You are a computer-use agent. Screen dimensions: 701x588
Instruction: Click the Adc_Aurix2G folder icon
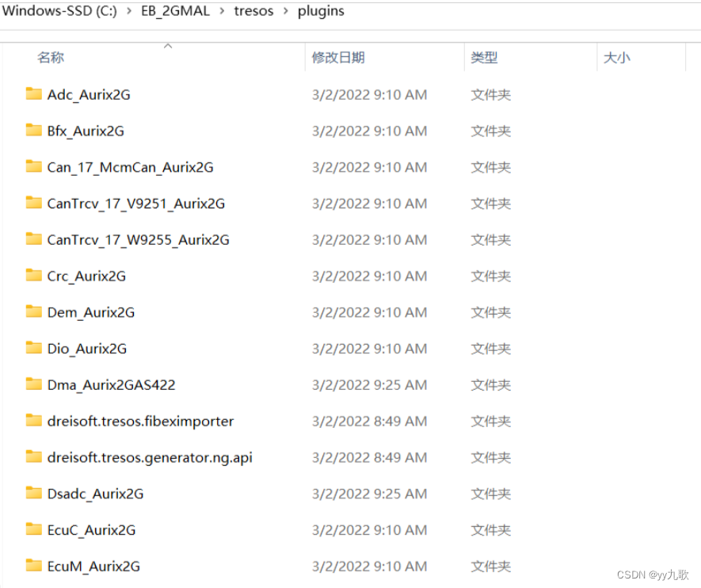click(x=33, y=94)
